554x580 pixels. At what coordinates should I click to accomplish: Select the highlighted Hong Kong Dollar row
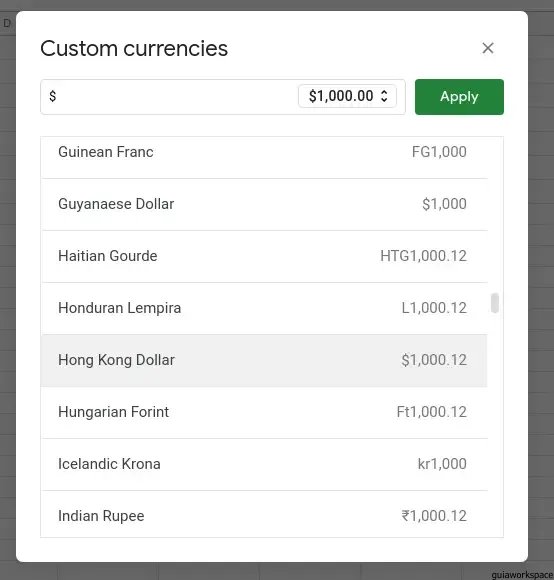pos(264,361)
